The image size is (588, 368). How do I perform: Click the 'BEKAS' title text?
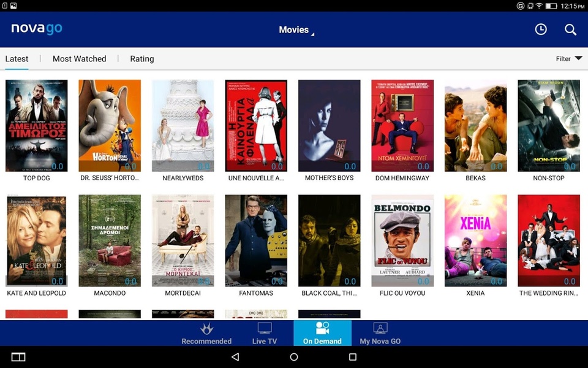(475, 178)
